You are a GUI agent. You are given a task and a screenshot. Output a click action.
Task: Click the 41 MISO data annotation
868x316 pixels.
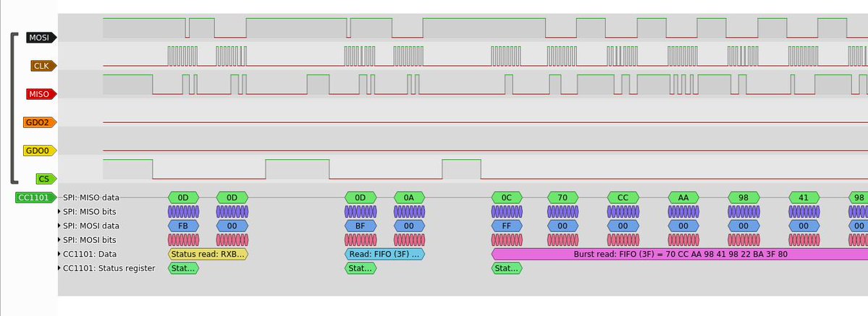coord(804,197)
